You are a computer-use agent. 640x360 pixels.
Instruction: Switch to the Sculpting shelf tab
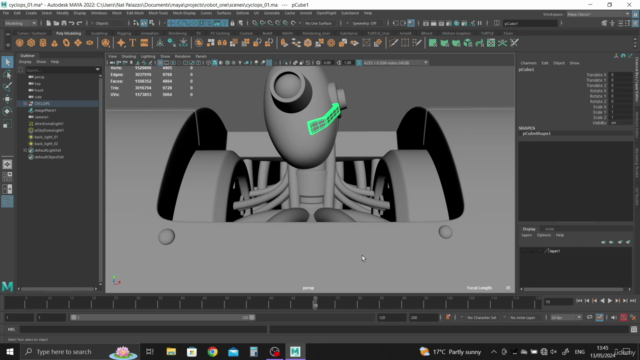pyautogui.click(x=99, y=33)
